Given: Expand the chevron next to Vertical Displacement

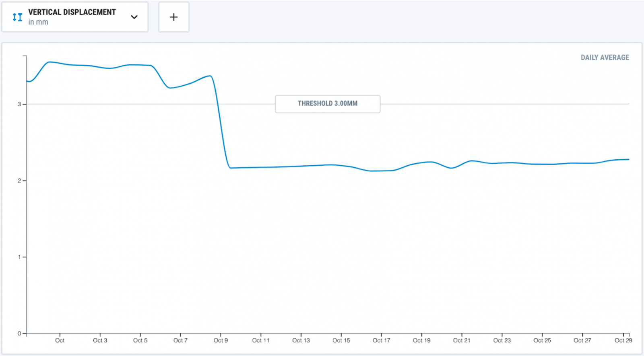Looking at the screenshot, I should [134, 17].
